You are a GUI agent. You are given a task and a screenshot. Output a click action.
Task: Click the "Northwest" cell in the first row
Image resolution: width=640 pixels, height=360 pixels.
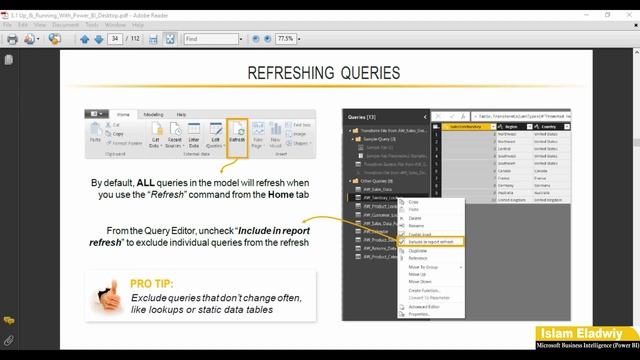[x=507, y=134]
